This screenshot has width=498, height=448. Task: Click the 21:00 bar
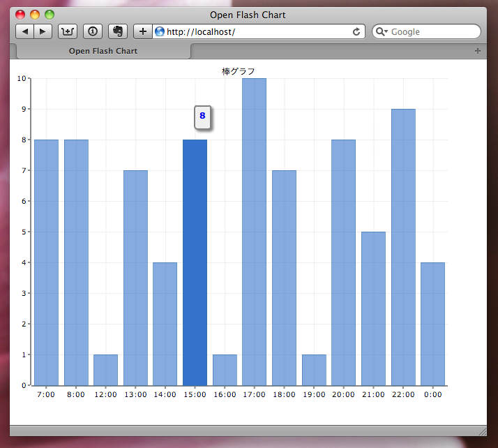click(374, 308)
